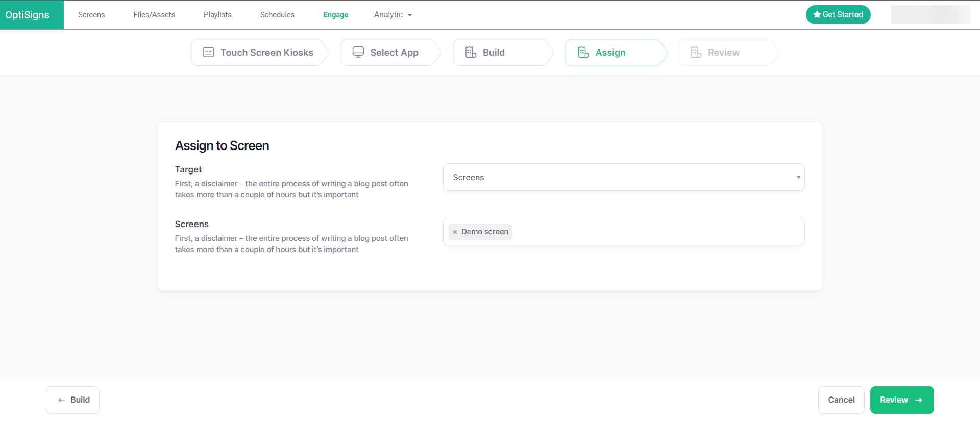Open the Playlists page
Viewport: 980px width, 422px height.
pyautogui.click(x=217, y=15)
